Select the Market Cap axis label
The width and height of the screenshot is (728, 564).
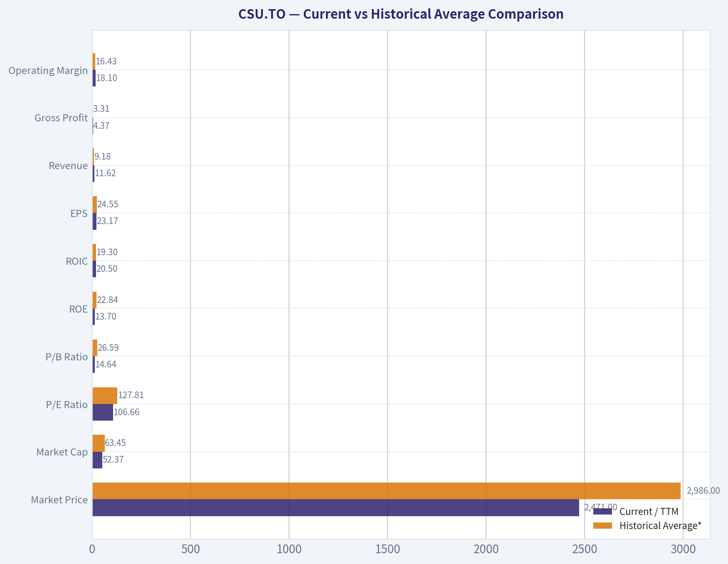point(62,452)
